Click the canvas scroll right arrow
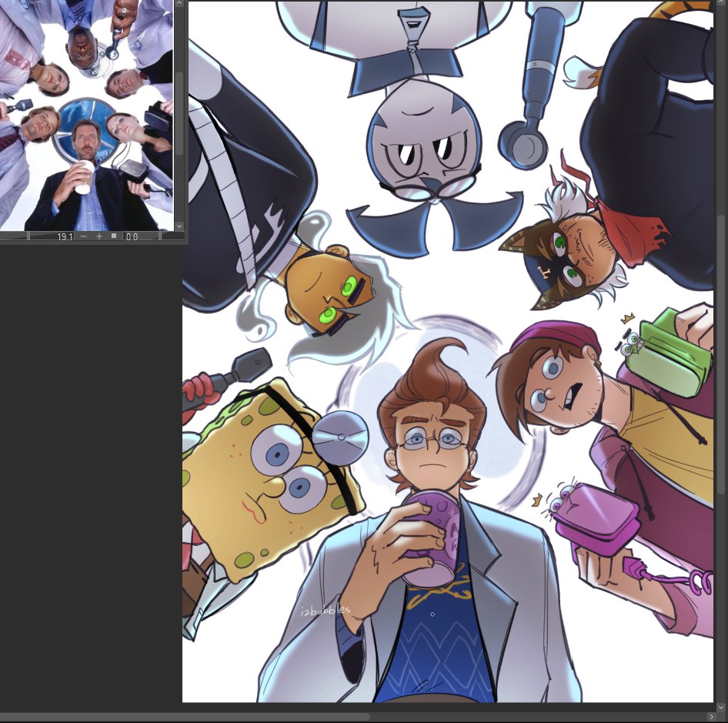The image size is (728, 723). (711, 717)
